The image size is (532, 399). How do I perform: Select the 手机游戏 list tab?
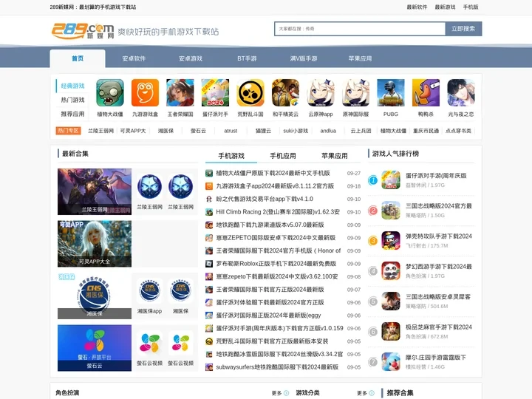[x=231, y=156]
